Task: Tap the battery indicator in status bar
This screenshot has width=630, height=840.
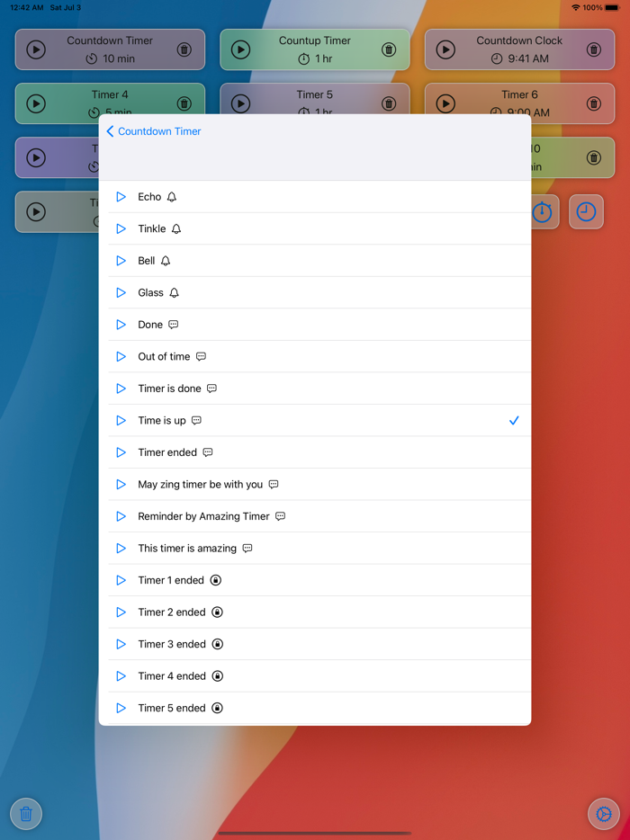Action: click(612, 7)
